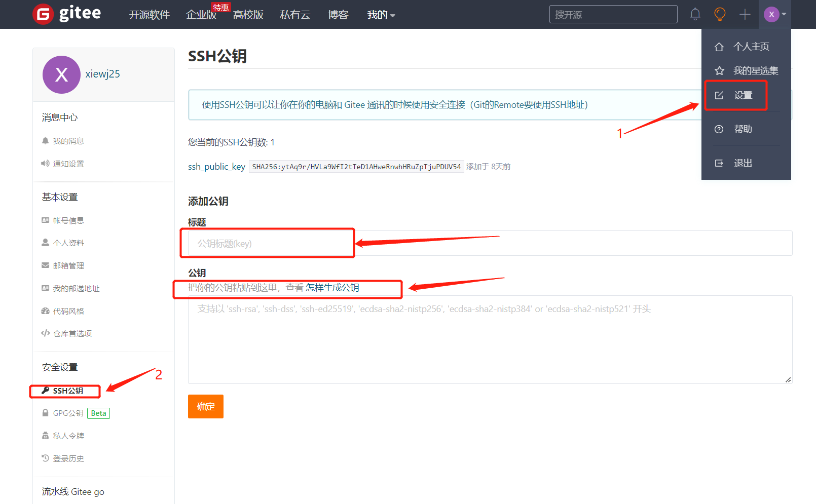
Task: Click the Beta badge next to GPG公钥
Action: pyautogui.click(x=99, y=413)
